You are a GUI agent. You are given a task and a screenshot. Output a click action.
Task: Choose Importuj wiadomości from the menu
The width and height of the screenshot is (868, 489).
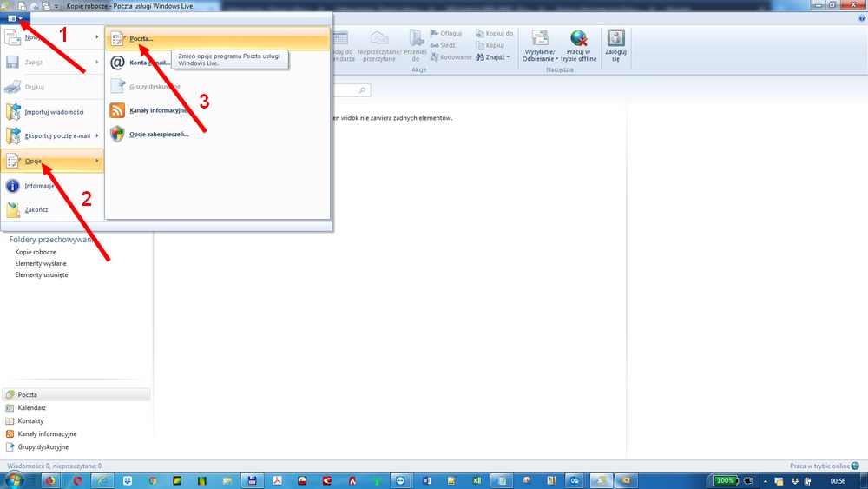pyautogui.click(x=53, y=112)
